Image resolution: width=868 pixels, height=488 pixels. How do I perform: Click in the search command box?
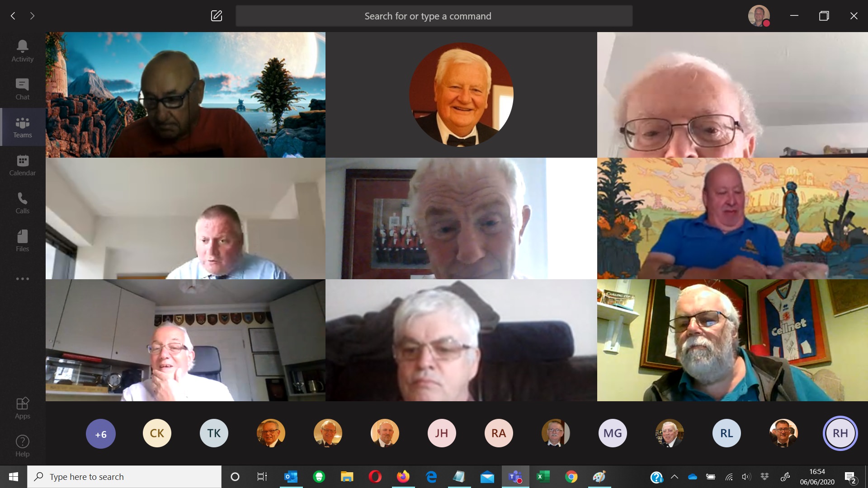coord(434,16)
